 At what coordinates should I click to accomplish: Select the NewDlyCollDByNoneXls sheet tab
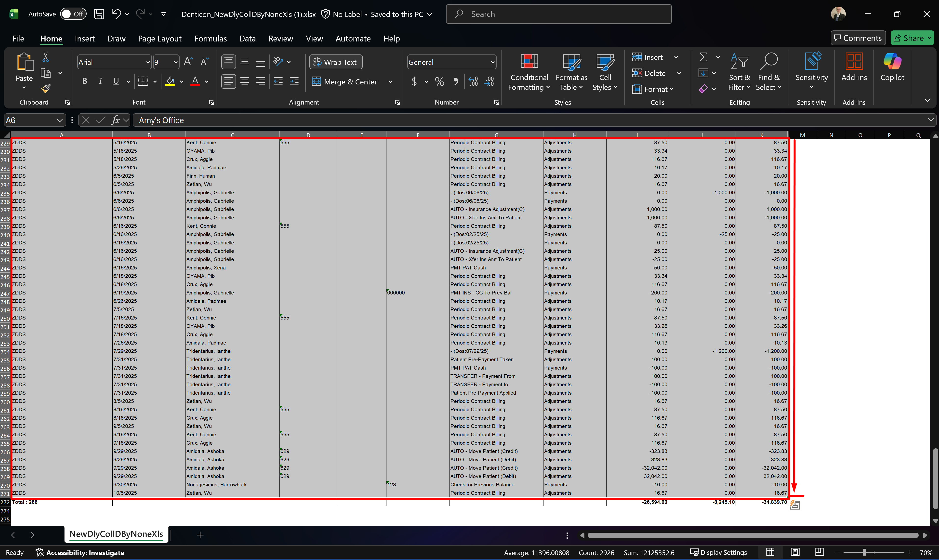pos(116,534)
